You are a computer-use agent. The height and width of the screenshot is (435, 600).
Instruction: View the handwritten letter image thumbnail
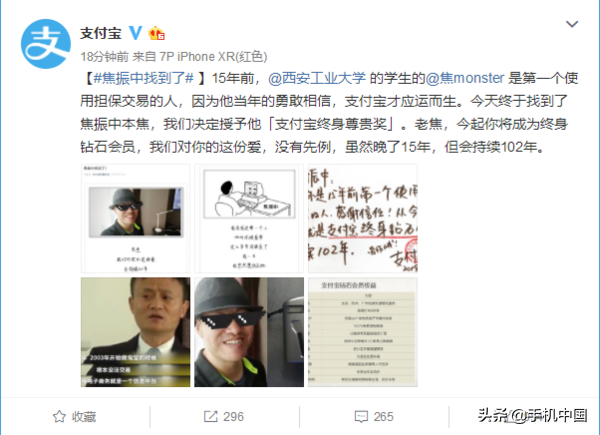(x=363, y=218)
